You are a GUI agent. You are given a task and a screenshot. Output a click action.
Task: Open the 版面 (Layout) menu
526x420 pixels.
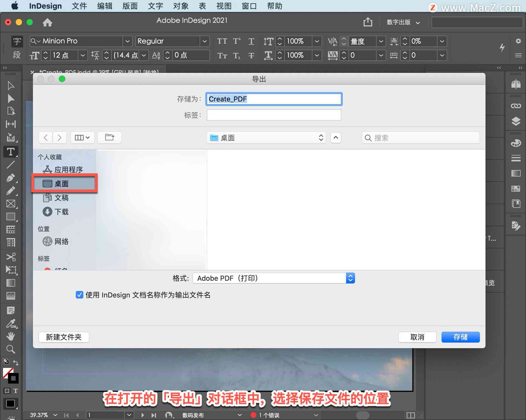click(130, 6)
